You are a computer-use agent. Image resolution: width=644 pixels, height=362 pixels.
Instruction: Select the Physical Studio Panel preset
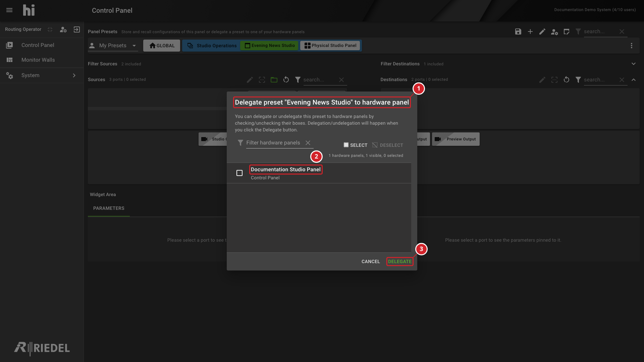point(330,46)
